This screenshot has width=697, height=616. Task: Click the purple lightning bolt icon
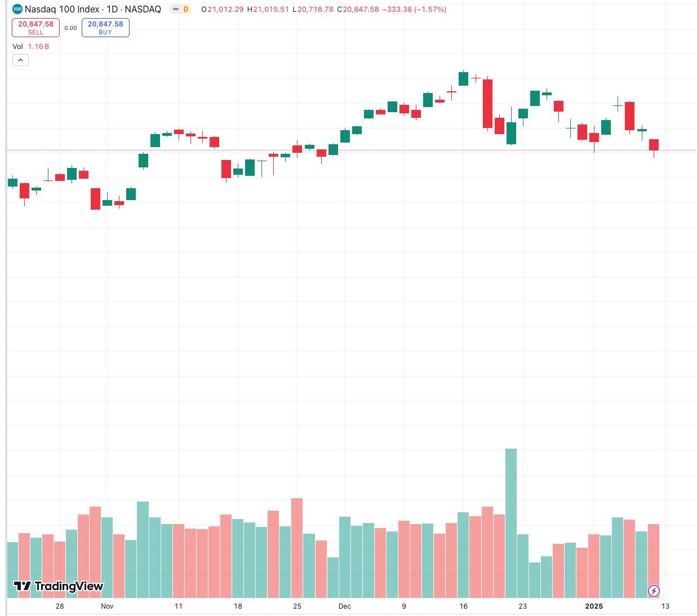point(654,591)
